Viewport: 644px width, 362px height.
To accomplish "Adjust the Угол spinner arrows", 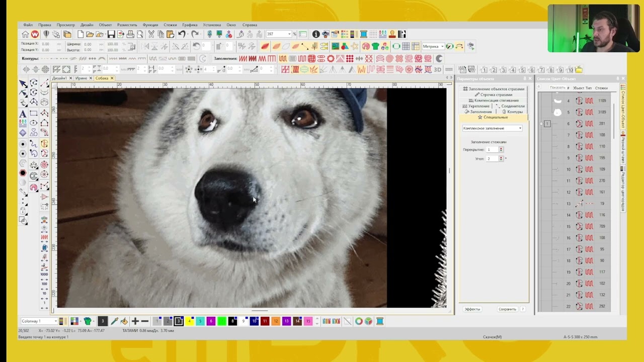I will [x=501, y=159].
